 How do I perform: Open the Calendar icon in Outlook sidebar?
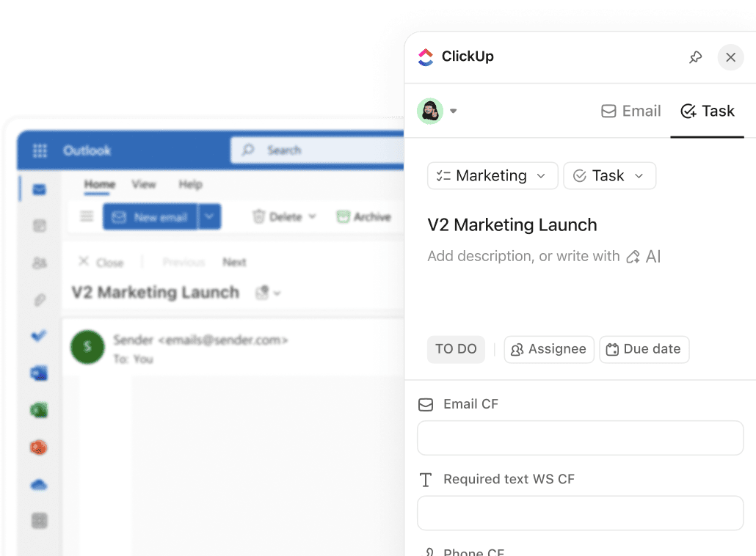click(39, 225)
